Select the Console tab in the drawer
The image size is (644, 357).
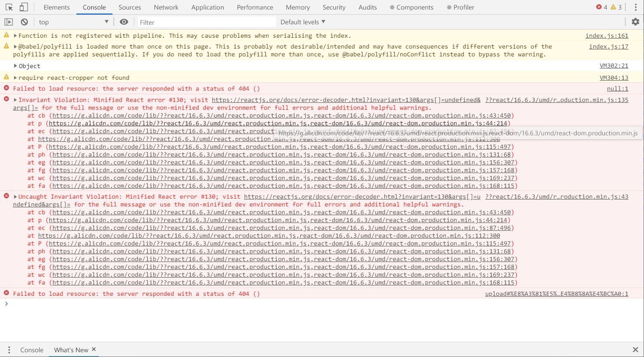coord(32,350)
